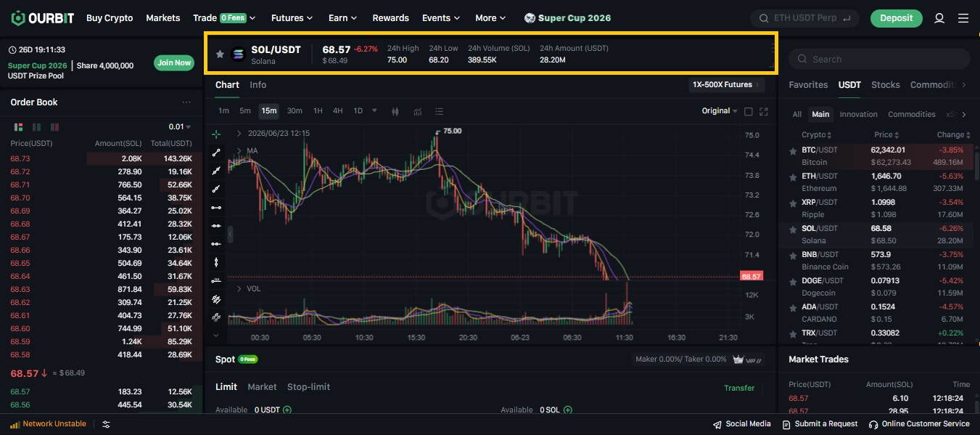The image size is (980, 435).
Task: Open Order Book more options dots
Action: [186, 102]
